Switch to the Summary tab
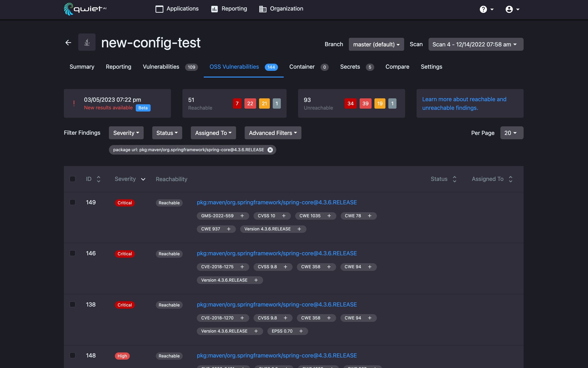This screenshot has width=588, height=368. [82, 67]
